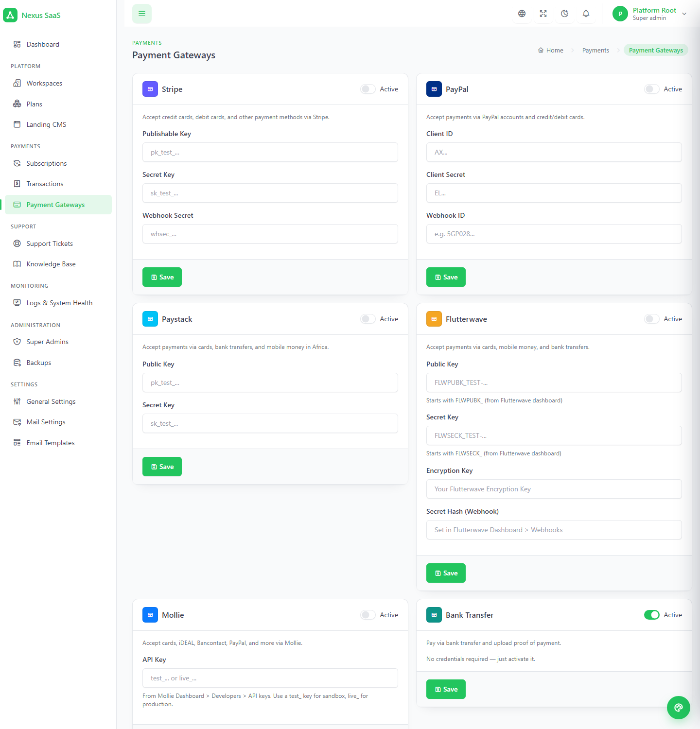Focus the Flutterwave Secret Hash field
The image size is (700, 729).
(x=554, y=530)
